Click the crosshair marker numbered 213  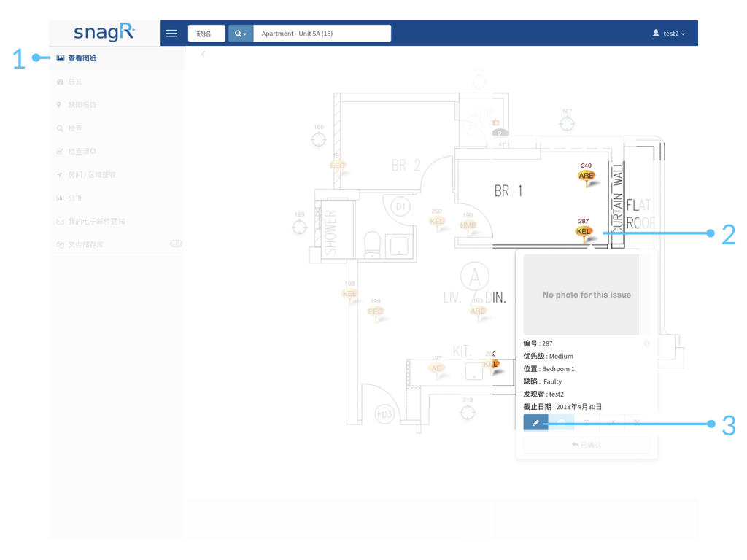[x=468, y=413]
